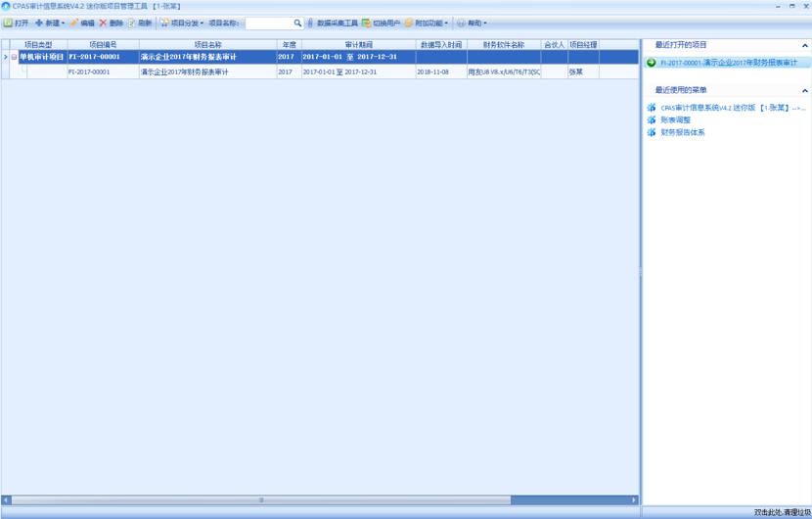The width and height of the screenshot is (812, 519).
Task: Click the horizontal scrollbar thumb
Action: tap(261, 499)
